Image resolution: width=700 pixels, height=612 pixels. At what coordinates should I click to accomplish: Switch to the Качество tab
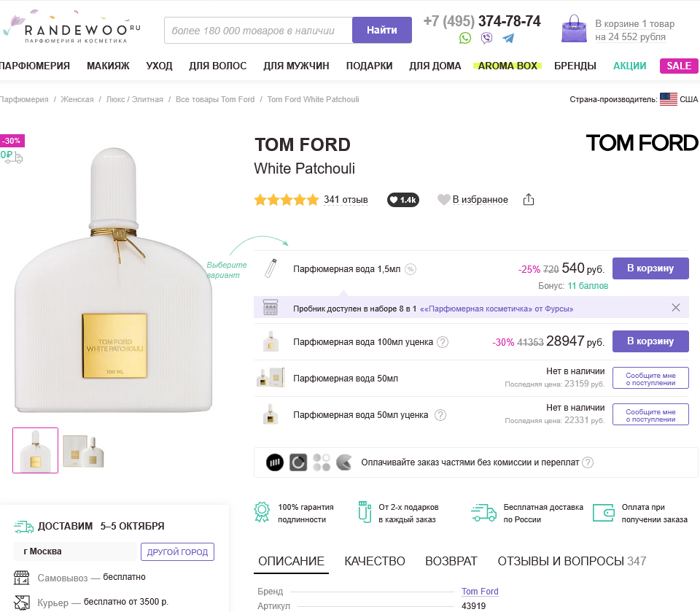point(375,561)
